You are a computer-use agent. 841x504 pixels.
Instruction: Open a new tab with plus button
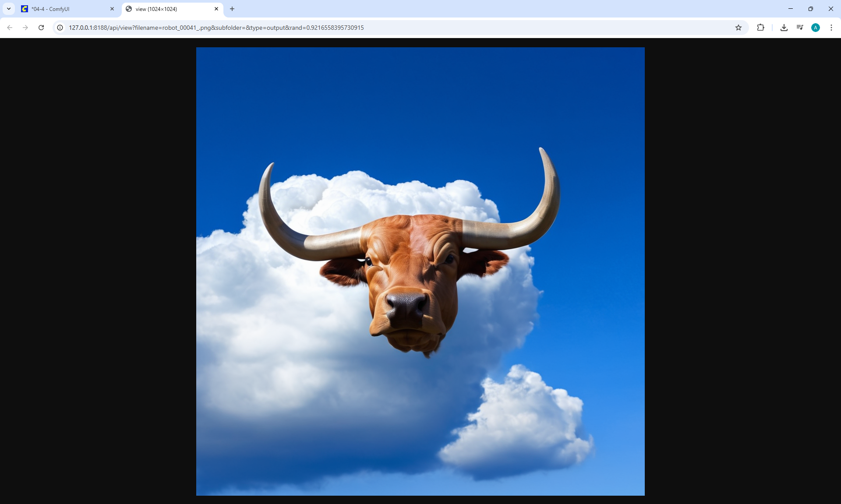click(232, 9)
